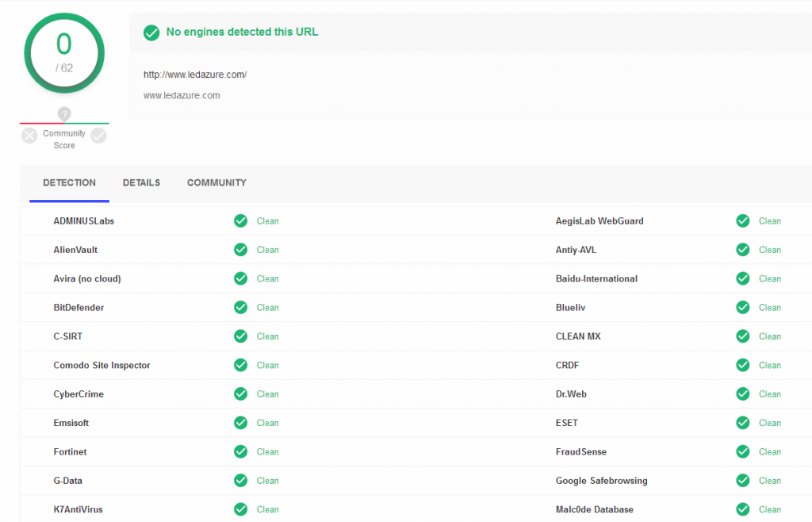The height and width of the screenshot is (522, 812).
Task: Vote URL malicious with the X icon
Action: [x=29, y=136]
